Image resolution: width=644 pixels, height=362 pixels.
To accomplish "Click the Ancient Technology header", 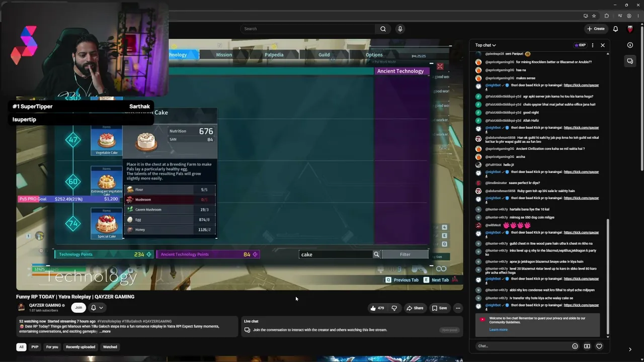I will 400,71.
